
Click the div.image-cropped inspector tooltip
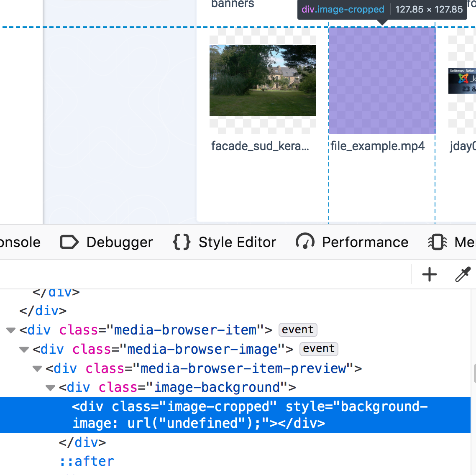point(382,10)
